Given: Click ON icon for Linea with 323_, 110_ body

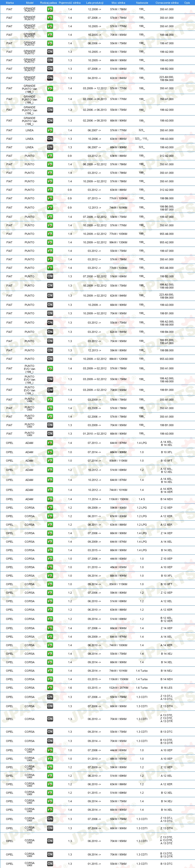Looking at the screenshot, I should (x=50, y=139).
